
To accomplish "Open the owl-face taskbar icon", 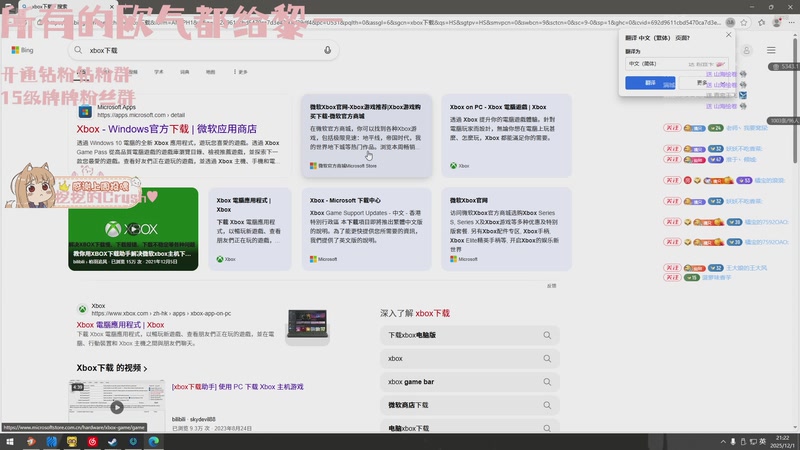I will click(71, 442).
